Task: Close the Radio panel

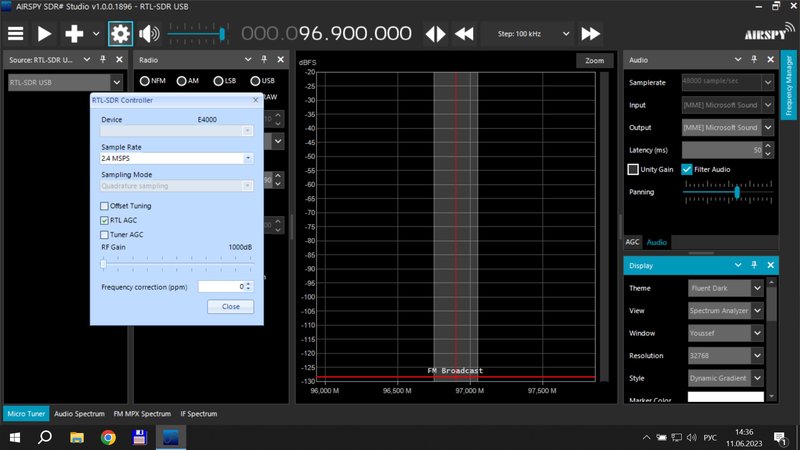Action: 281,60
